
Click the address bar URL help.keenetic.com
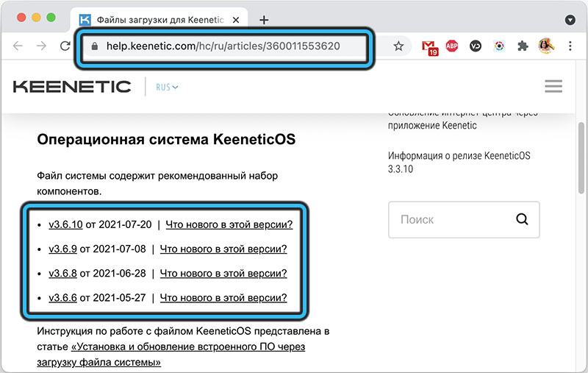pyautogui.click(x=223, y=46)
